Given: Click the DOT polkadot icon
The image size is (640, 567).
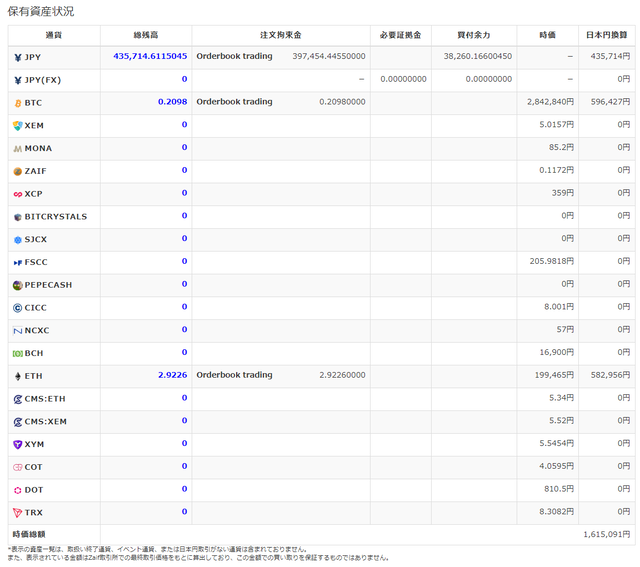Looking at the screenshot, I should tap(18, 490).
